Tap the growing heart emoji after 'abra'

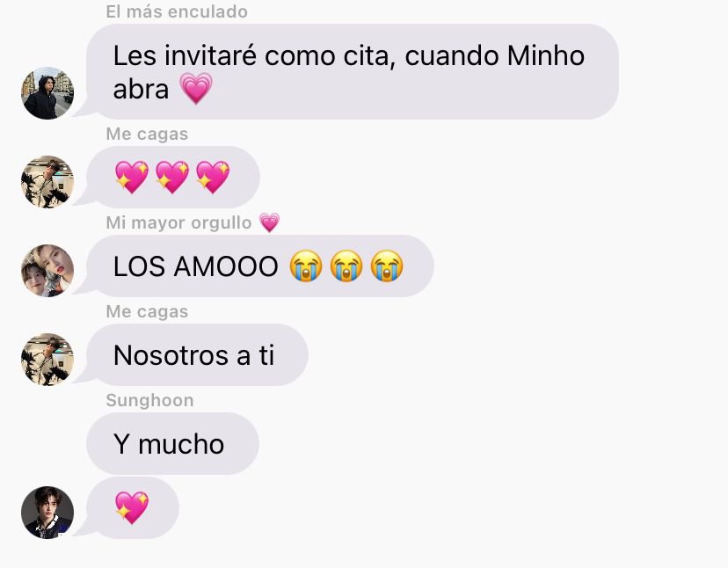(x=196, y=88)
